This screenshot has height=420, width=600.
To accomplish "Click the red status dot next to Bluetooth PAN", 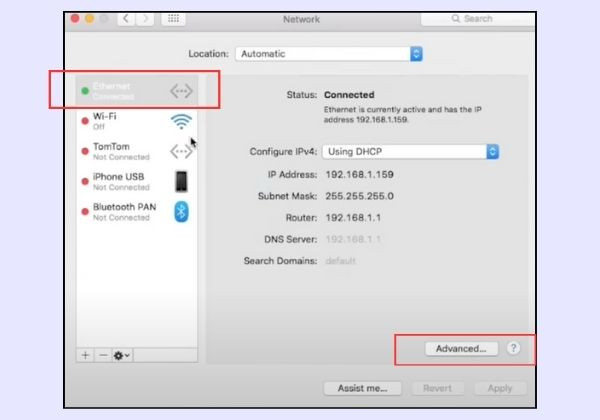I will click(85, 212).
